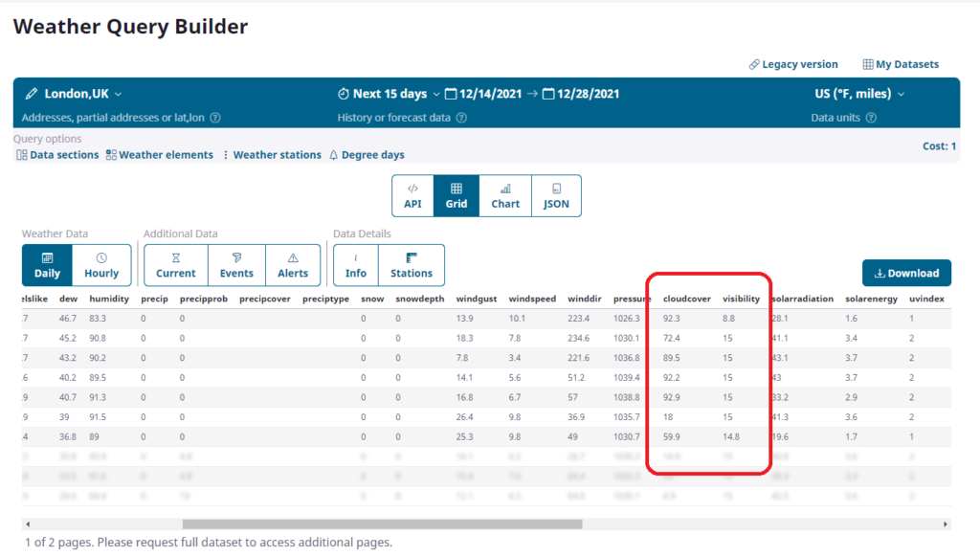The width and height of the screenshot is (980, 556).
Task: Open Weather elements query option
Action: [x=160, y=155]
